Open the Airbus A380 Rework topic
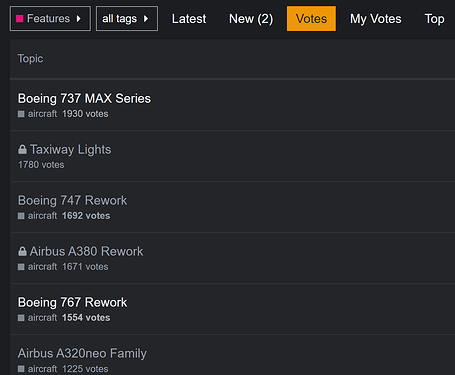This screenshot has width=455, height=375. pyautogui.click(x=86, y=252)
